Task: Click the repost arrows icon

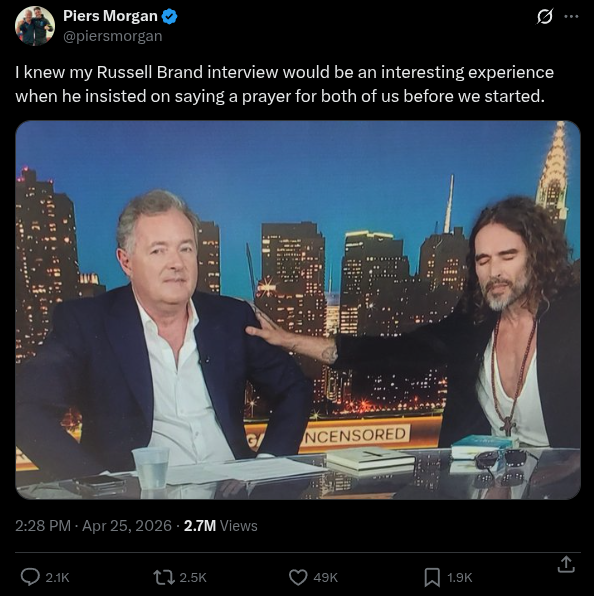Action: pyautogui.click(x=163, y=577)
